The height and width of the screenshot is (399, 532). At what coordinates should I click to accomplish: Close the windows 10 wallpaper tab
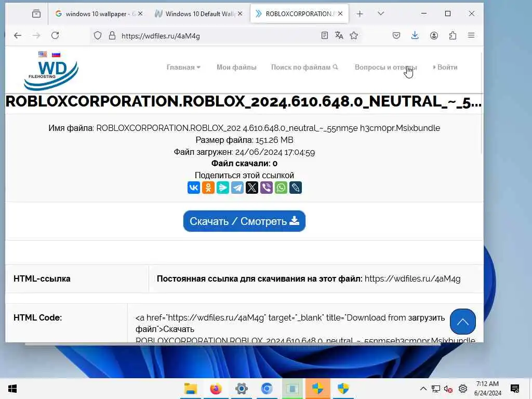140,14
